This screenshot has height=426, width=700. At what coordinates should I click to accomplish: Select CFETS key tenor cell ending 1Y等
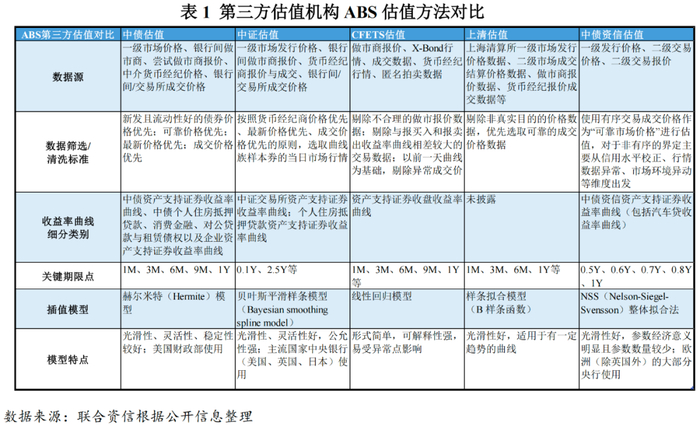(407, 276)
